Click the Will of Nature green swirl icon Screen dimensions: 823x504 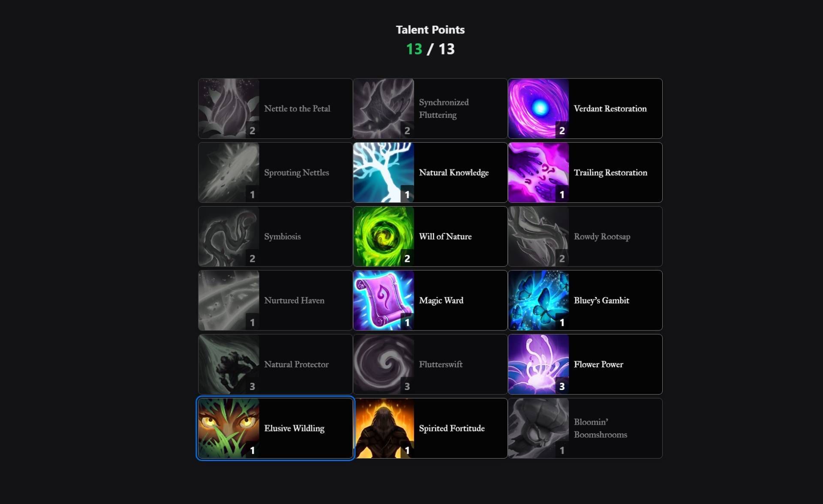point(384,236)
